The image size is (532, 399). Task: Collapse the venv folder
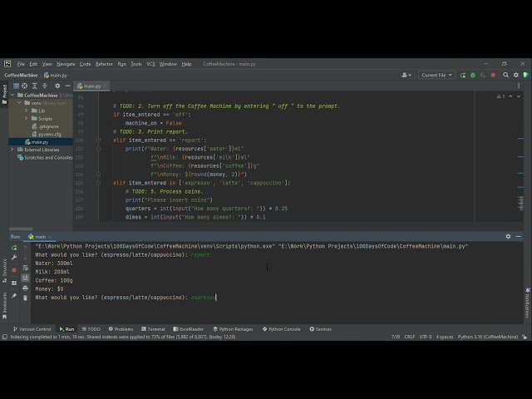[x=19, y=103]
